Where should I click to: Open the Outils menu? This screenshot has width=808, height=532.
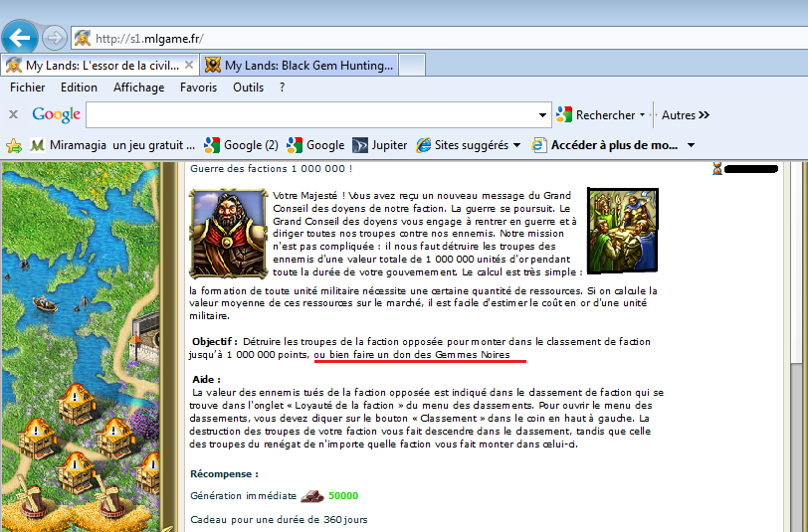tap(248, 88)
